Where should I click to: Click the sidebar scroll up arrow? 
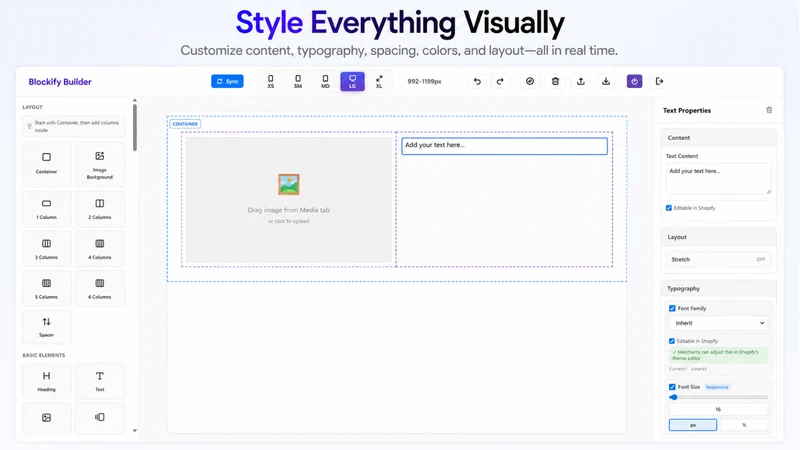[135, 101]
